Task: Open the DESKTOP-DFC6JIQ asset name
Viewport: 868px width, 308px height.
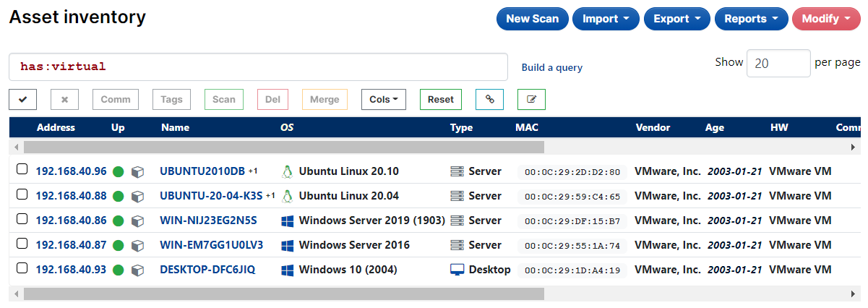Action: coord(207,270)
